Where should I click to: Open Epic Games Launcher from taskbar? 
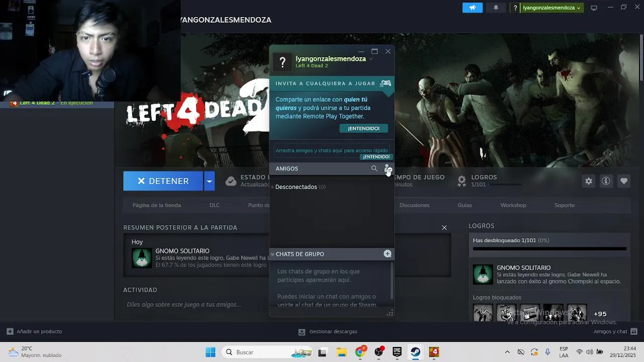pos(397,352)
